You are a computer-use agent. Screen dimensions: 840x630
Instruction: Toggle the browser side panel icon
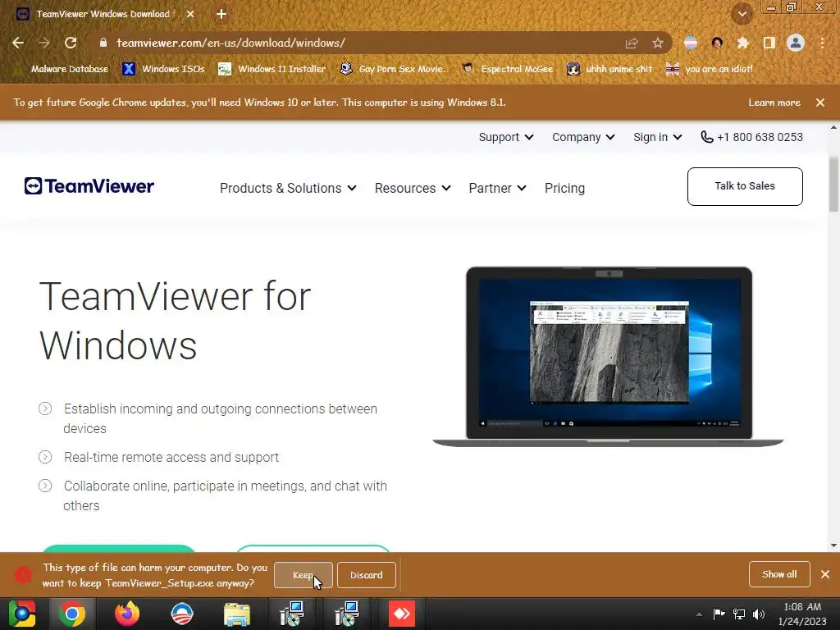(769, 43)
